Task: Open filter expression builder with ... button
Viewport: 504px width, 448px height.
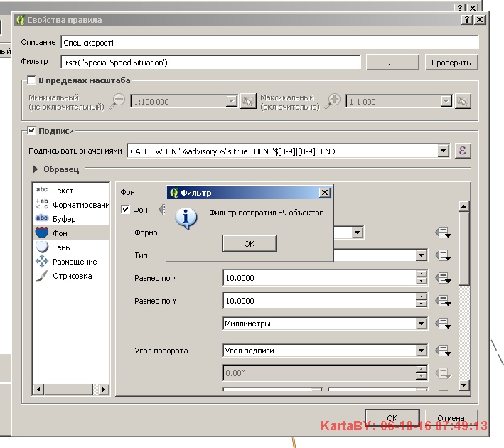Action: pyautogui.click(x=392, y=63)
